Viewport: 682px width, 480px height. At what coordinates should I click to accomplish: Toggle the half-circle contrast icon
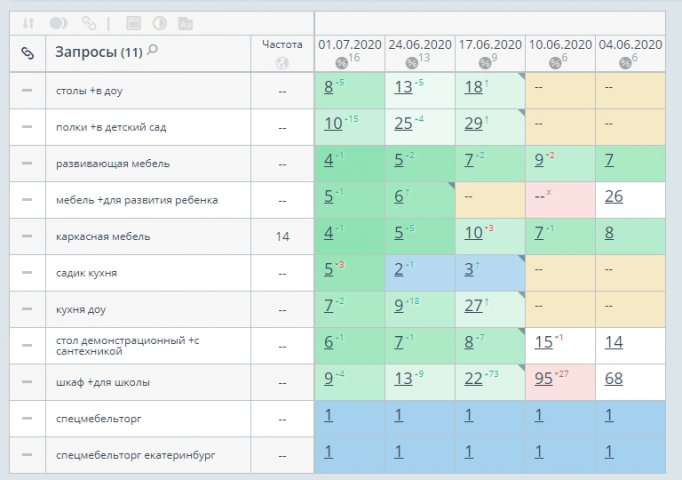pos(160,23)
